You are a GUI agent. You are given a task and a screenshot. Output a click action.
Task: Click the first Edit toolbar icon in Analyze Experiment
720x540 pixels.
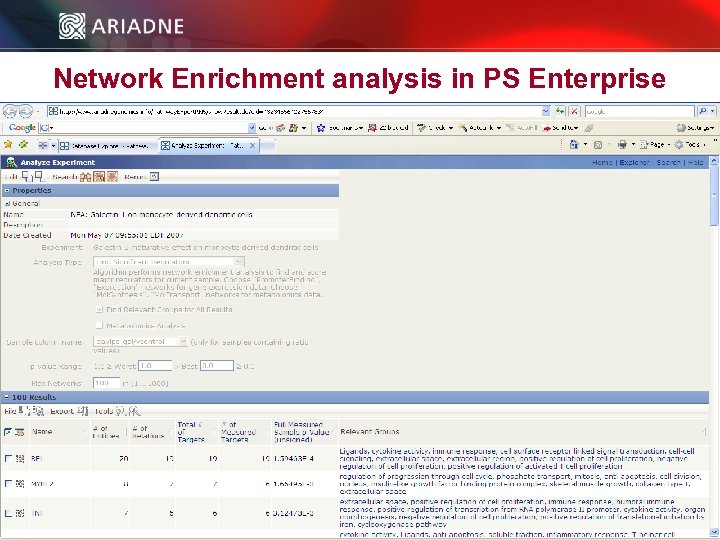click(x=27, y=176)
